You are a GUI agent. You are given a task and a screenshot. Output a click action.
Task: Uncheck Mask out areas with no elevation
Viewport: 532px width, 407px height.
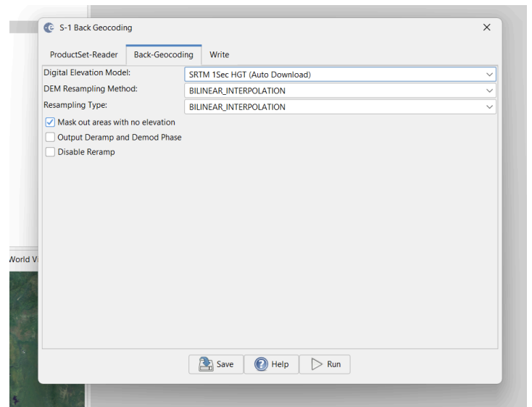[50, 122]
